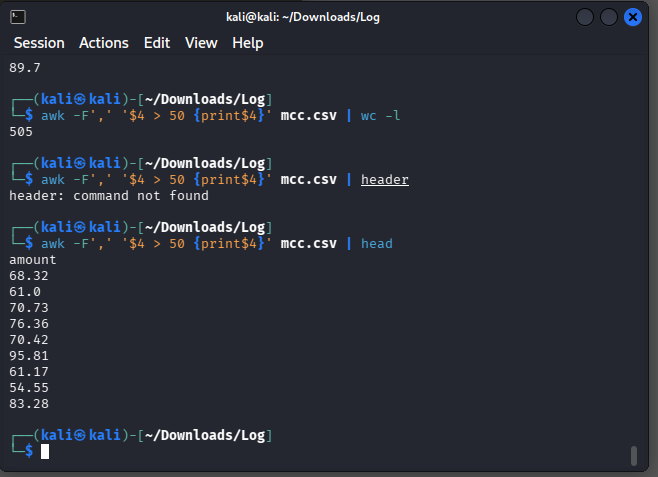This screenshot has height=477, width=658.
Task: Click the output value 89.7
Action: 25,68
